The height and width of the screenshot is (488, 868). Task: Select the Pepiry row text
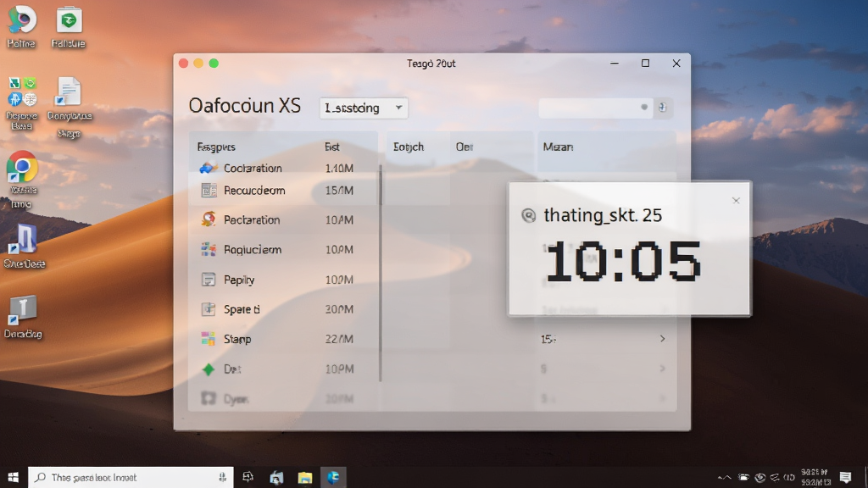point(239,280)
